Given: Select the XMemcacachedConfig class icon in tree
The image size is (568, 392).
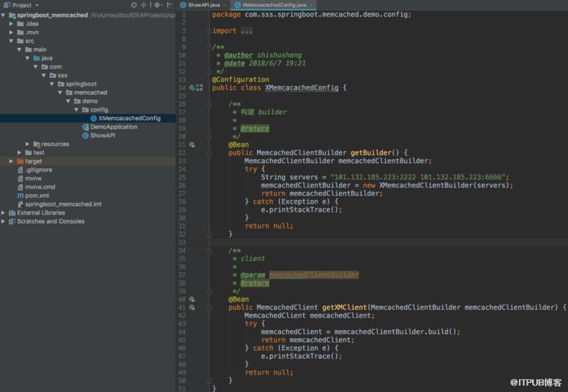Looking at the screenshot, I should 93,119.
